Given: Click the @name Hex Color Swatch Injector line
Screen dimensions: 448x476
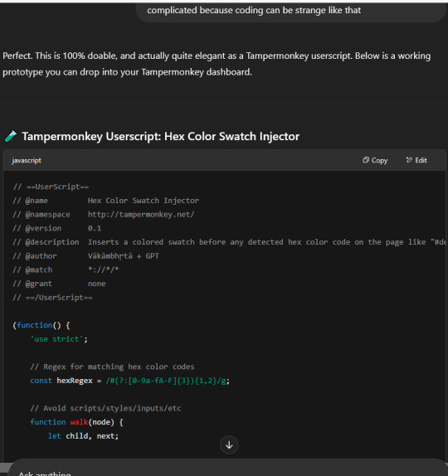Looking at the screenshot, I should (106, 201).
